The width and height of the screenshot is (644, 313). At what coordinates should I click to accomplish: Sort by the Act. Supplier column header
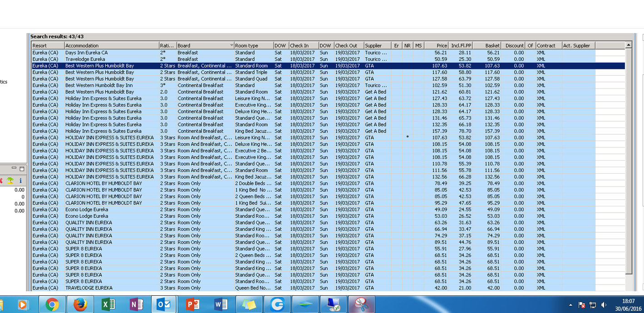pyautogui.click(x=578, y=46)
